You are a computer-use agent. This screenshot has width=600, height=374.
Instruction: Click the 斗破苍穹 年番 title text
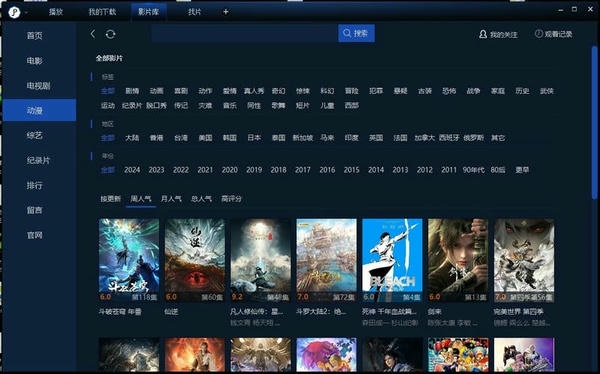pos(120,312)
